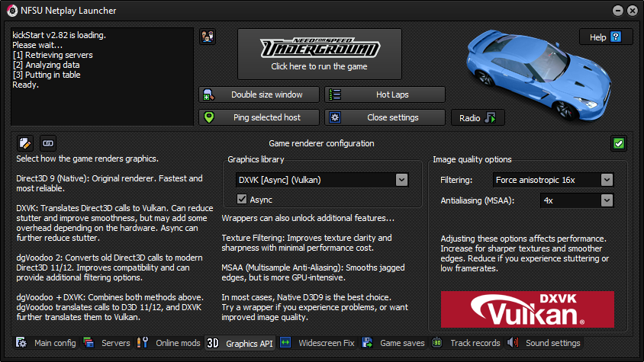The image size is (644, 362).
Task: Click the DXVK Vulkan logo banner
Action: [527, 310]
